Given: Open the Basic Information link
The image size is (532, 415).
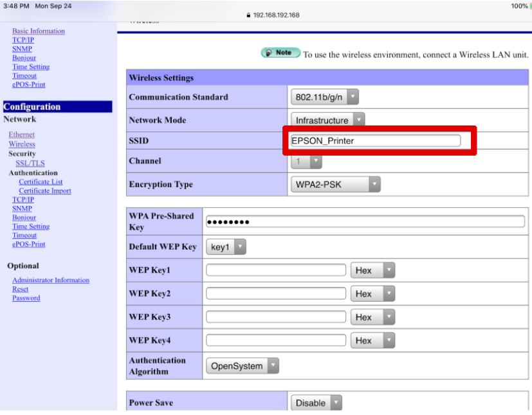Looking at the screenshot, I should click(x=39, y=31).
